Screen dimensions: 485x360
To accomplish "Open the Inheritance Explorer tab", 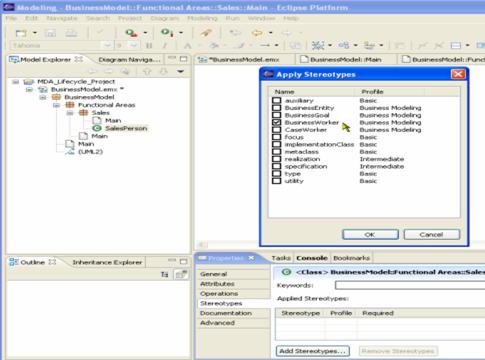I will click(107, 262).
